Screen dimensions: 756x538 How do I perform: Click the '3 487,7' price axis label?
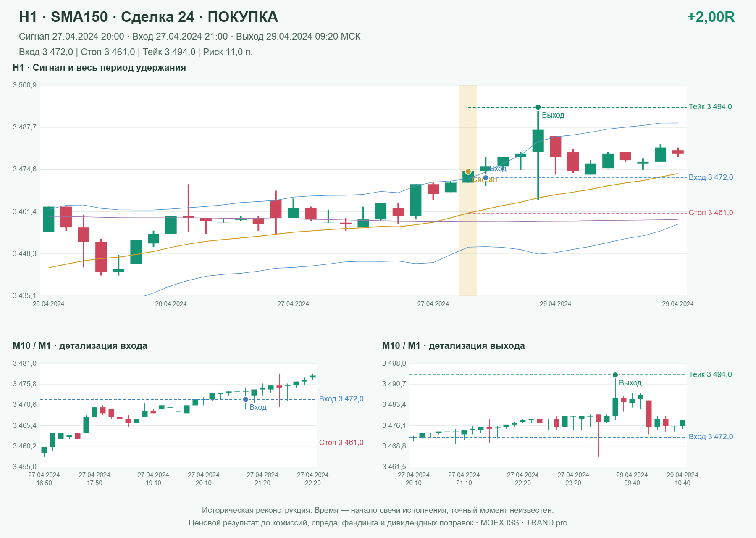pyautogui.click(x=24, y=127)
